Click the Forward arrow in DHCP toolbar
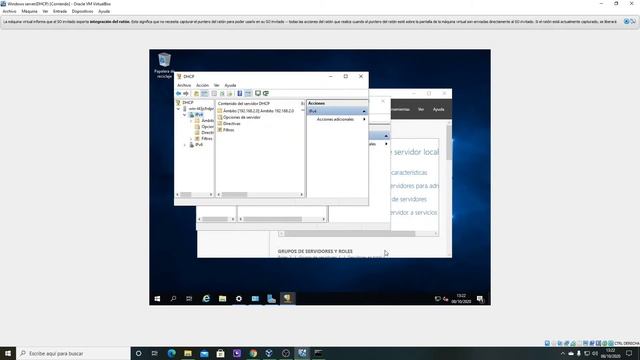 click(x=186, y=93)
